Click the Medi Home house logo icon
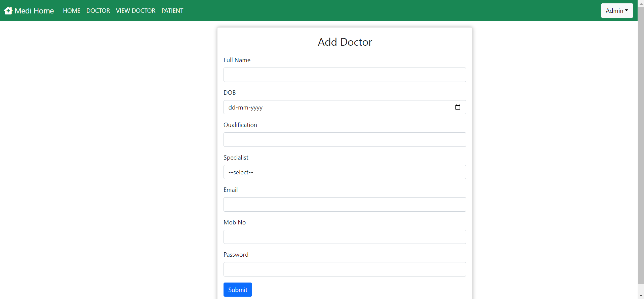The width and height of the screenshot is (644, 299). [8, 11]
